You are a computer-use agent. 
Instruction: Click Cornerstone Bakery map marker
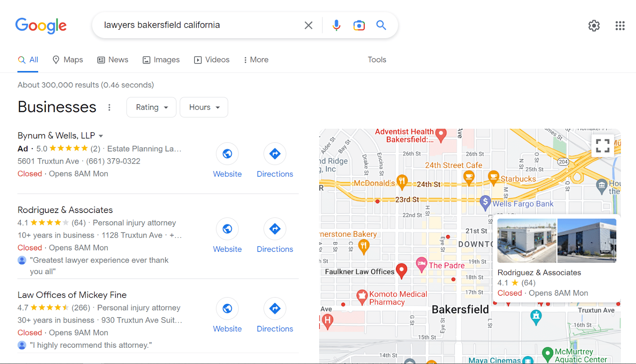[363, 247]
